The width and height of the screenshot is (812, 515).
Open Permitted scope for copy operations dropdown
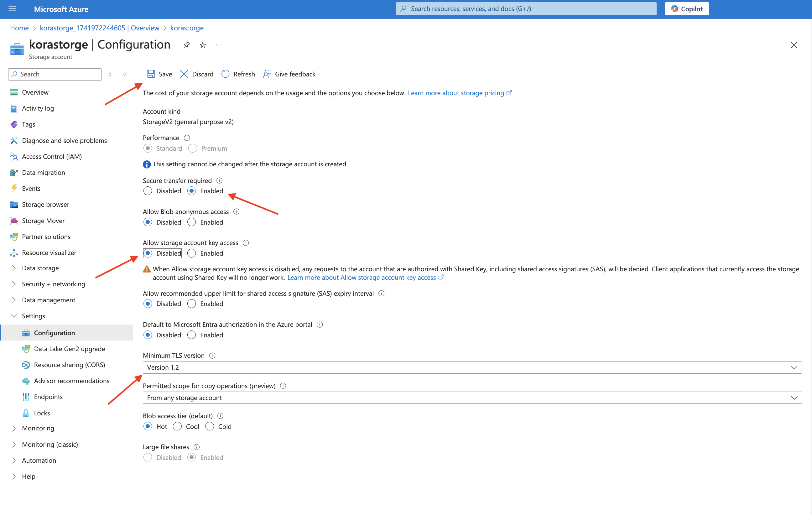tap(472, 398)
